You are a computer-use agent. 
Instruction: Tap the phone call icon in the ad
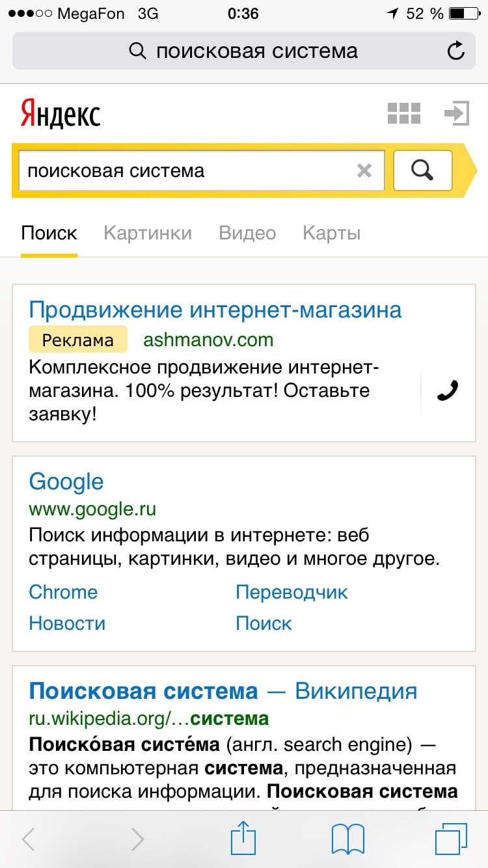[448, 390]
